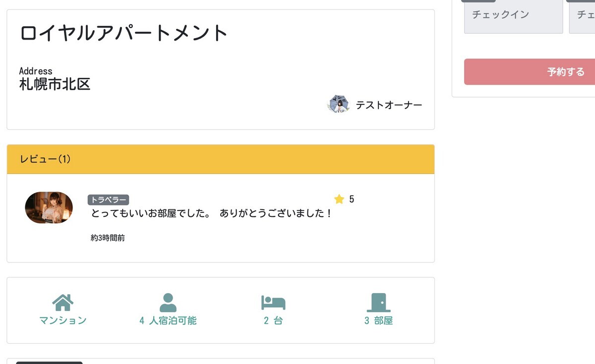Click the property title ロイヤルアパートメント
595x364 pixels.
click(123, 32)
